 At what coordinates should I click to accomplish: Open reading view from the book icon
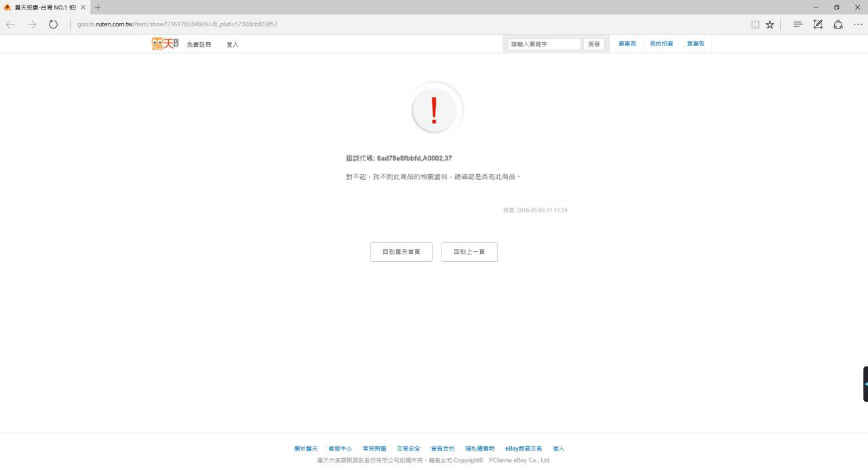tap(755, 24)
